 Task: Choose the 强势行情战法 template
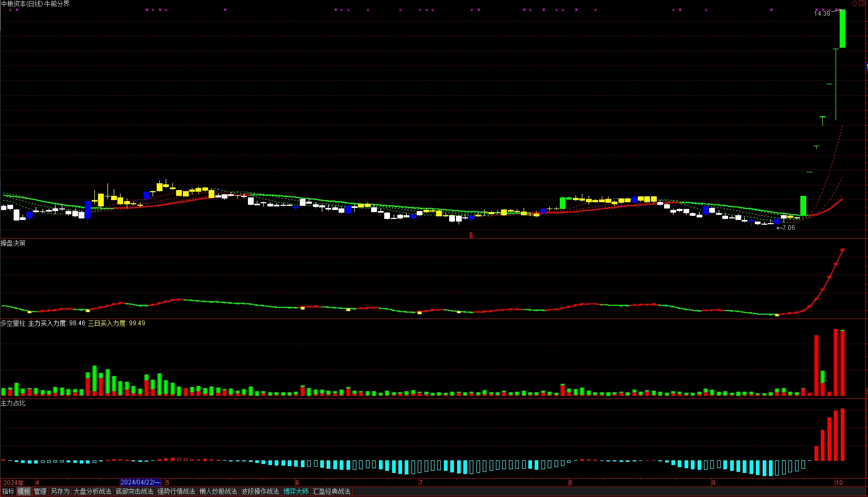pyautogui.click(x=177, y=491)
